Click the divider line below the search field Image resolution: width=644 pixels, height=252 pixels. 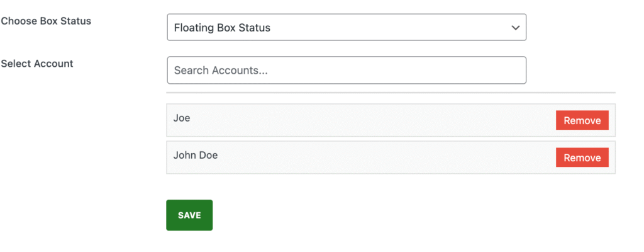[391, 93]
